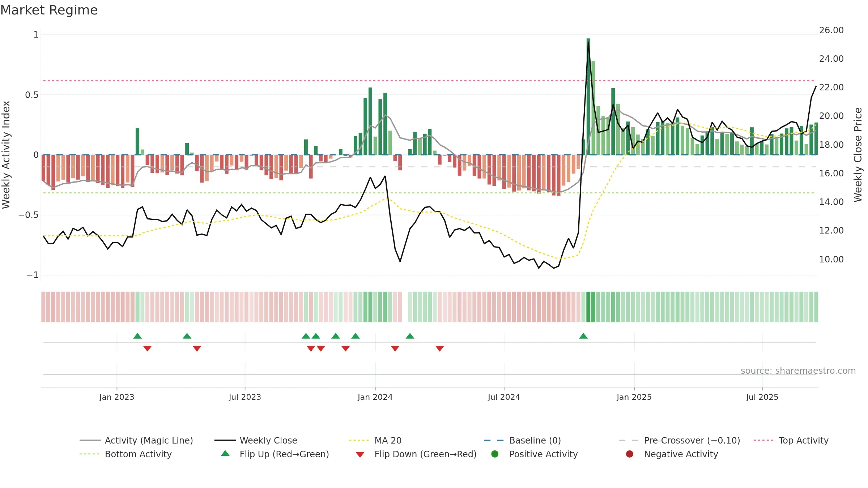Toggle the Pre-Crossover (−0.10) legend entry
Image resolution: width=868 pixels, height=488 pixels.
click(679, 440)
